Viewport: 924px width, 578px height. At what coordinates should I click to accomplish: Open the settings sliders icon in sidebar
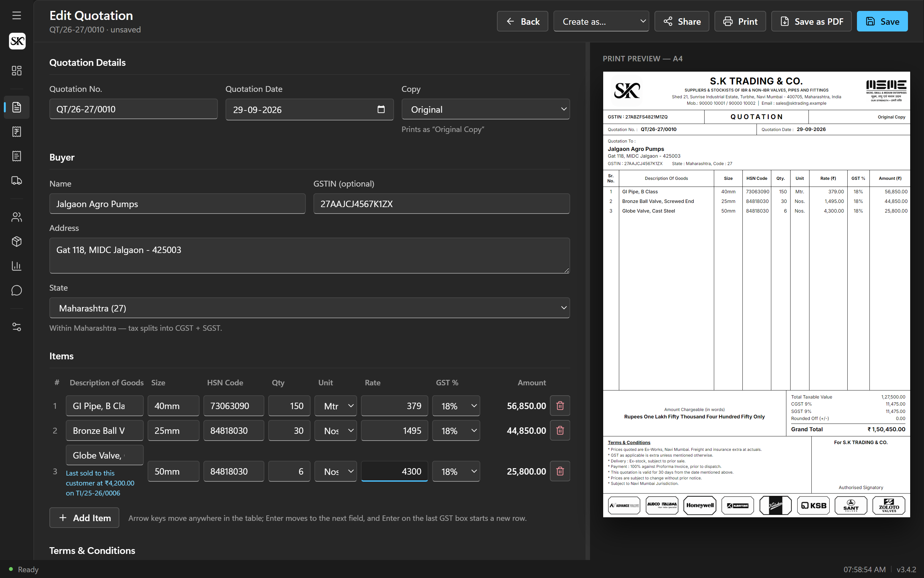coord(16,327)
